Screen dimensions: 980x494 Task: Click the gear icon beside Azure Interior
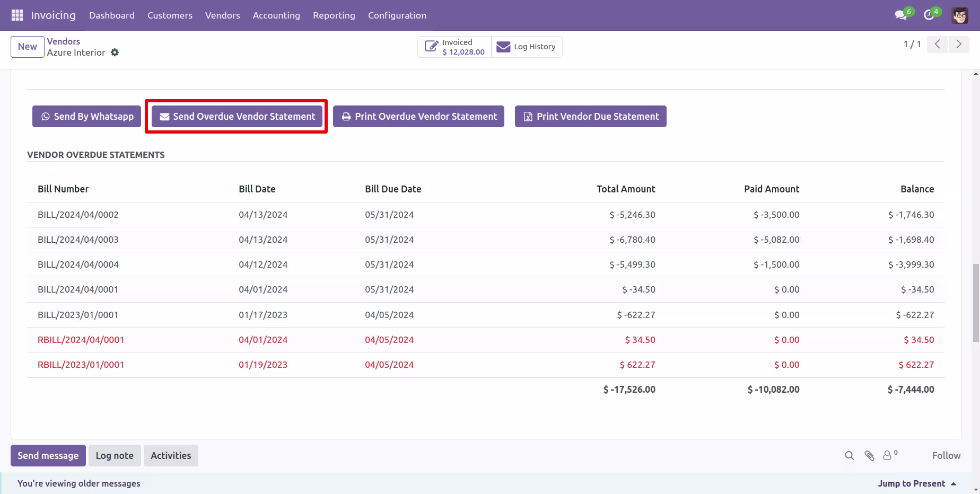[x=115, y=52]
